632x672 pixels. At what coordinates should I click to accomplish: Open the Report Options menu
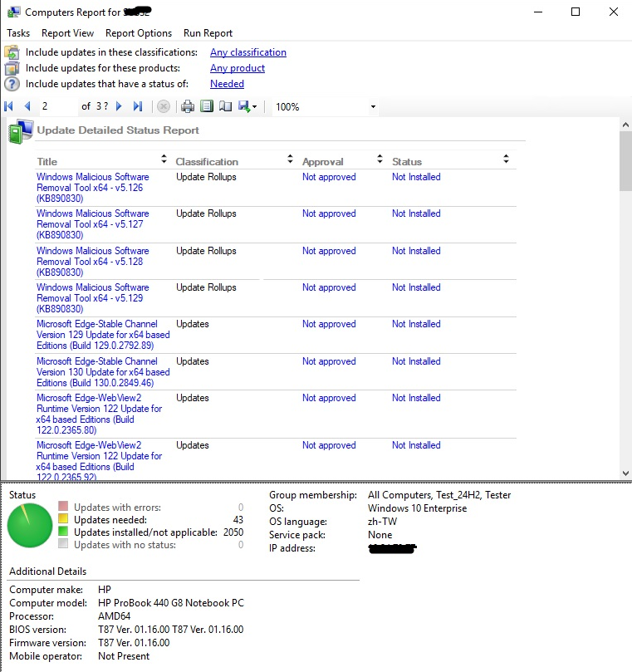click(139, 33)
